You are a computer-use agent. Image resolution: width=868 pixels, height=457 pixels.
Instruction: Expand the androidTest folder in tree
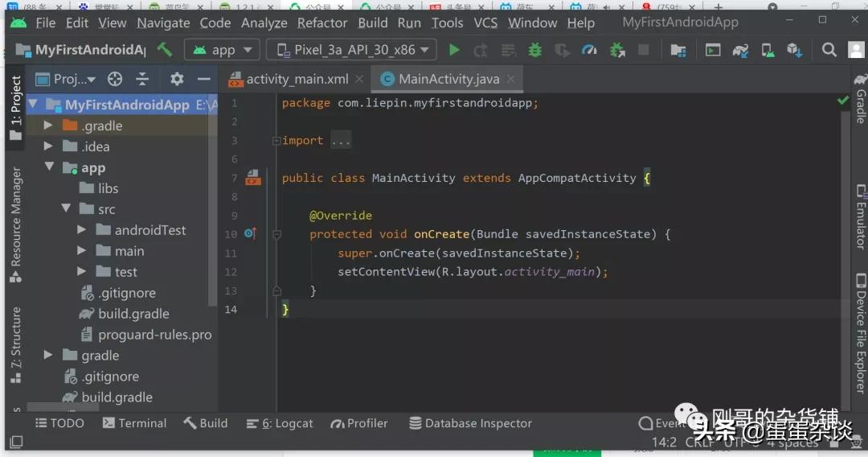point(82,230)
